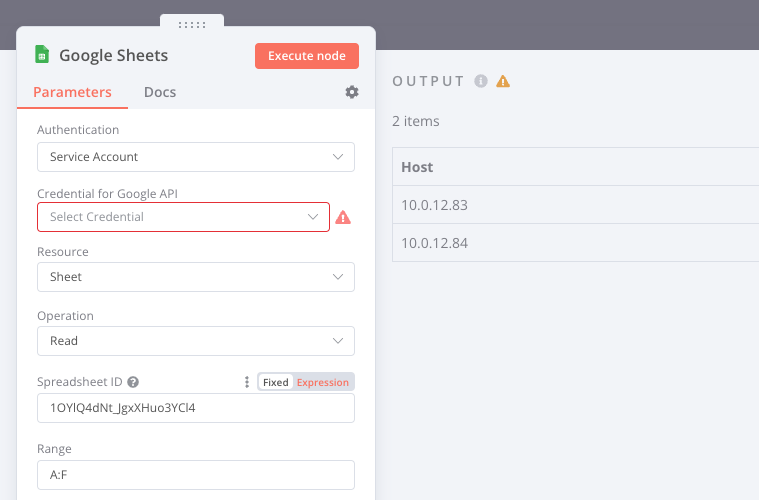This screenshot has width=759, height=500.
Task: Click the Google Sheets node title
Action: pyautogui.click(x=114, y=55)
